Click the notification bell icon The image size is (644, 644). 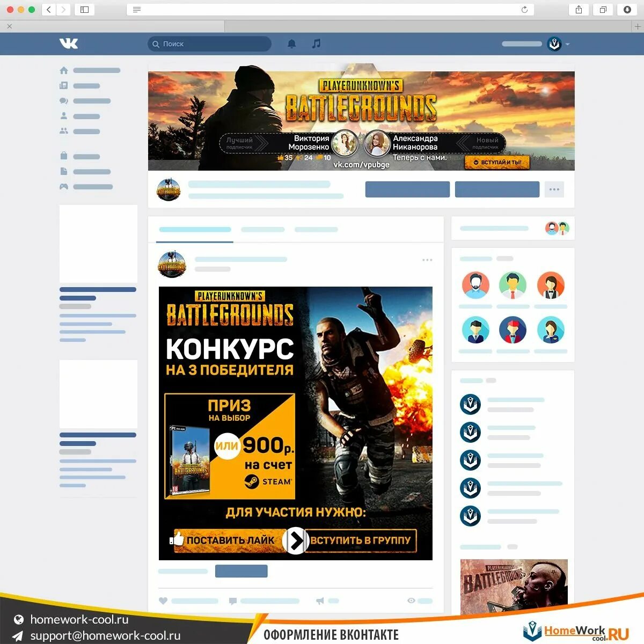(292, 44)
